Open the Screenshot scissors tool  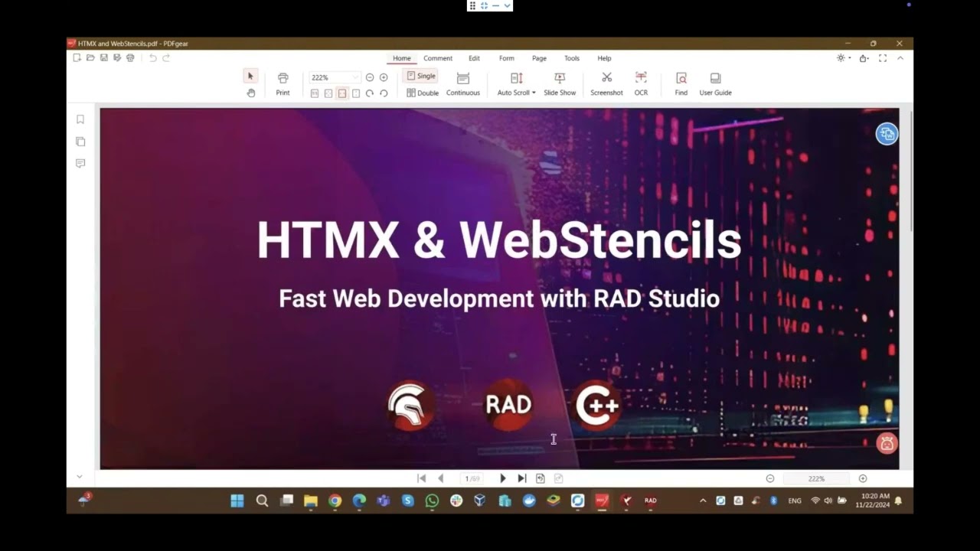[606, 84]
